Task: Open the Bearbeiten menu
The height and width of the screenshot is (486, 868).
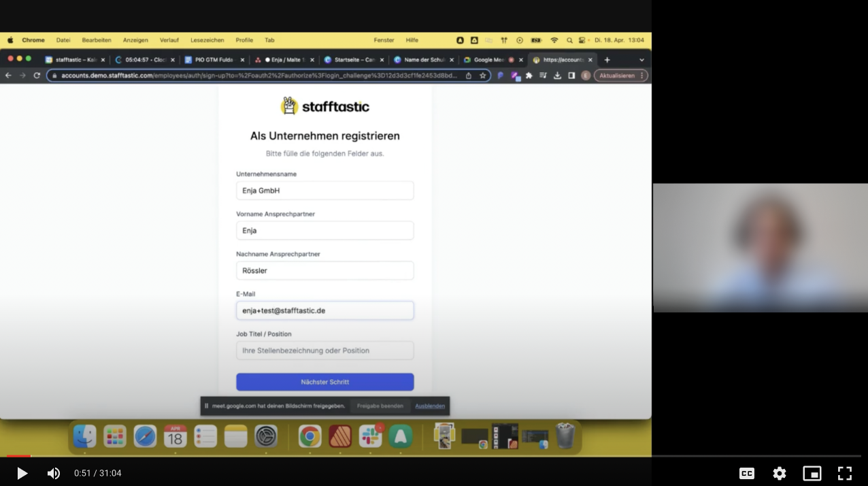Action: (97, 40)
